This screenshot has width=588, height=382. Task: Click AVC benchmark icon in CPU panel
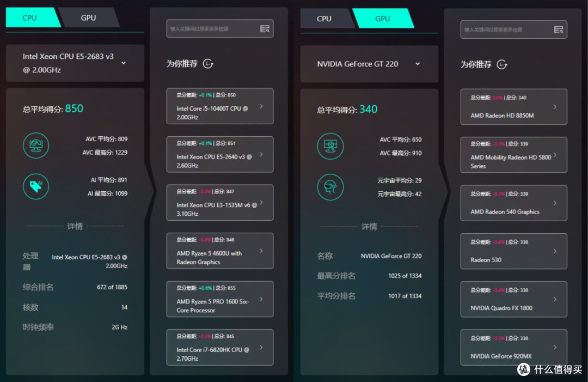[x=36, y=145]
